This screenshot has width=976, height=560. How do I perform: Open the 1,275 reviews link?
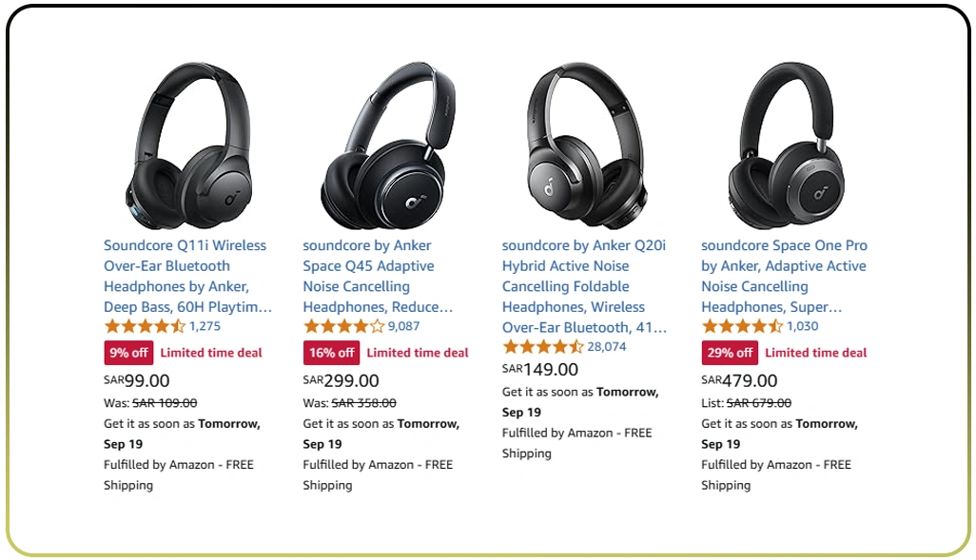205,326
